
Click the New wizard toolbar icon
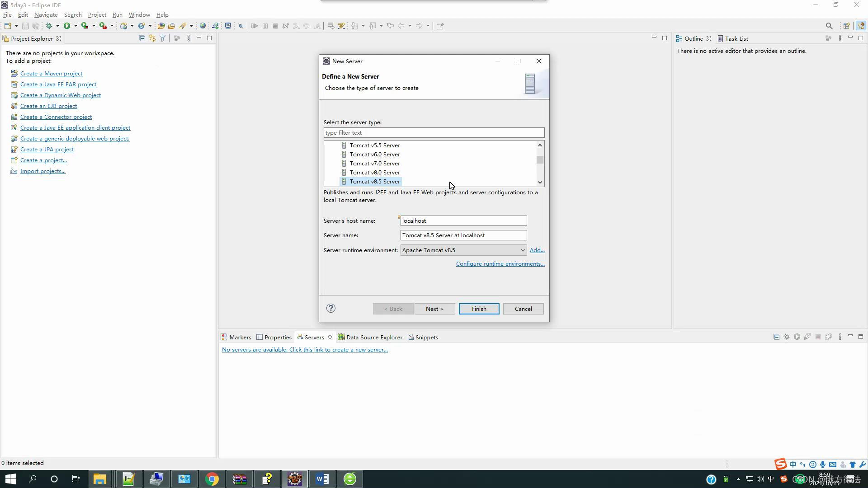(8, 26)
